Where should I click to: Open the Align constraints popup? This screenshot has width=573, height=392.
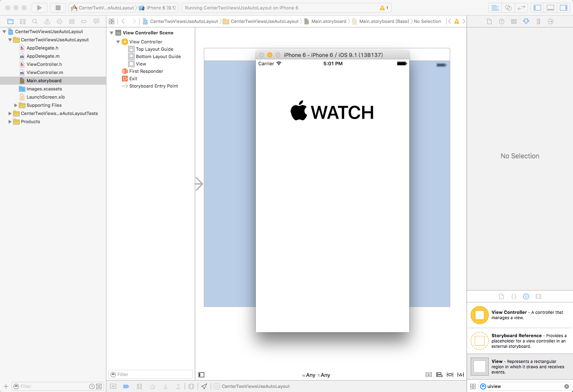(439, 374)
